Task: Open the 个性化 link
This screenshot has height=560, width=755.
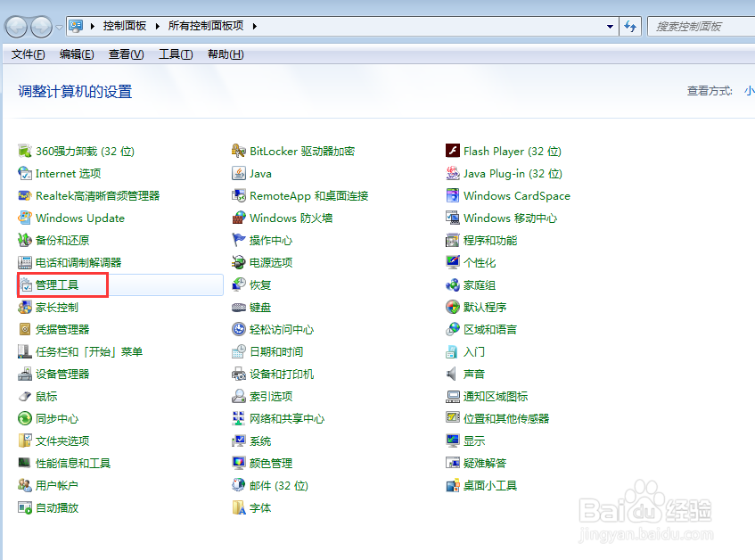Action: tap(479, 263)
